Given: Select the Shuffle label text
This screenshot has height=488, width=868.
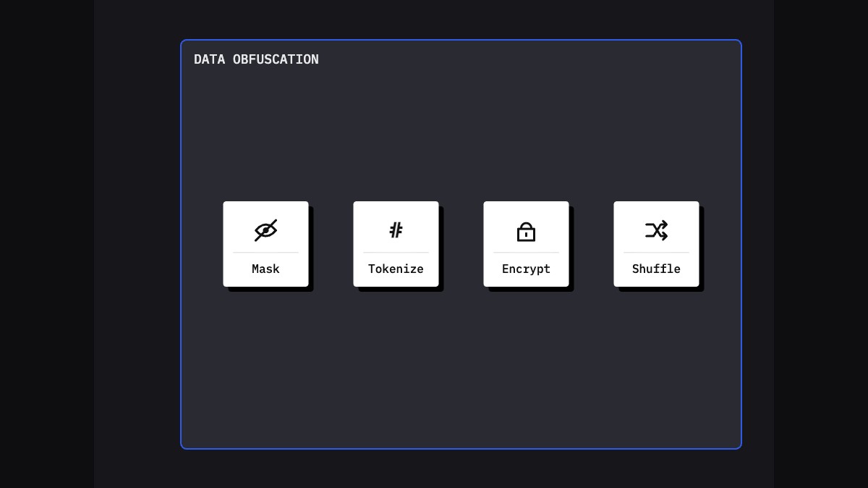Looking at the screenshot, I should click(656, 269).
